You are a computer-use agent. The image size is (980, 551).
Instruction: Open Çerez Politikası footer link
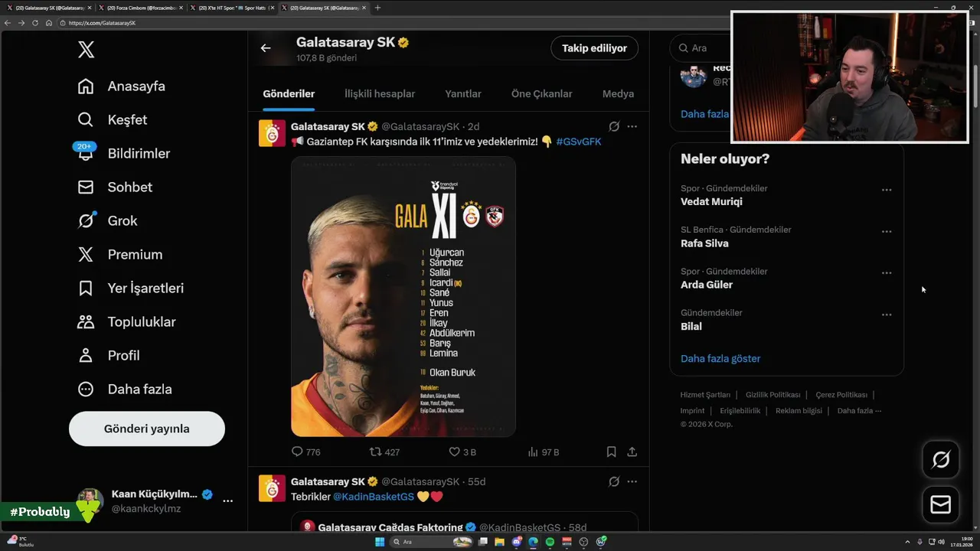(841, 395)
